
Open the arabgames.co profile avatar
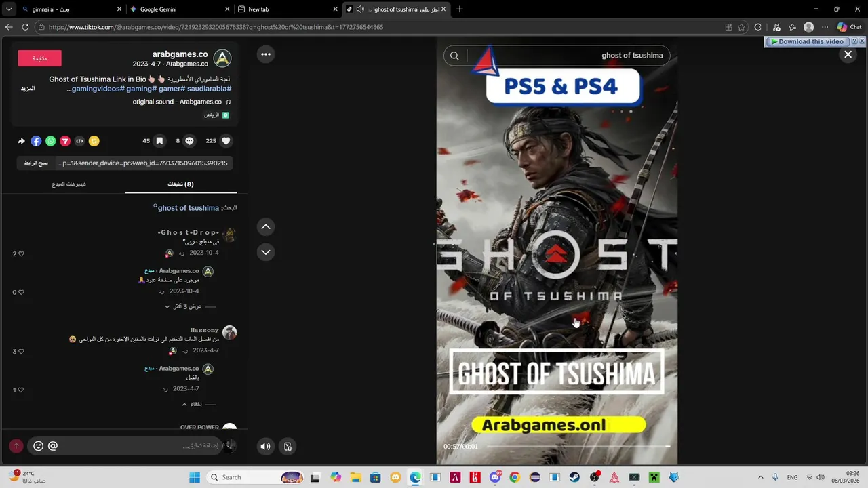click(222, 58)
